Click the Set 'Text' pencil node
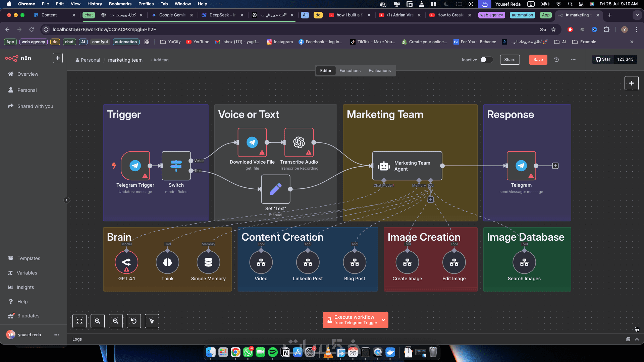 [275, 189]
